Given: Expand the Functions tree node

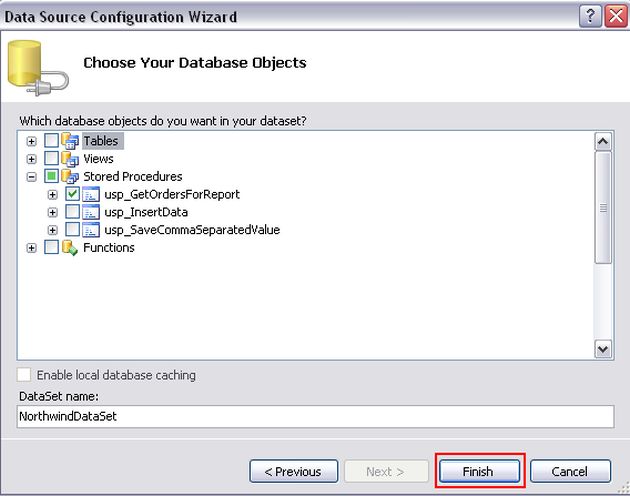Looking at the screenshot, I should point(32,248).
